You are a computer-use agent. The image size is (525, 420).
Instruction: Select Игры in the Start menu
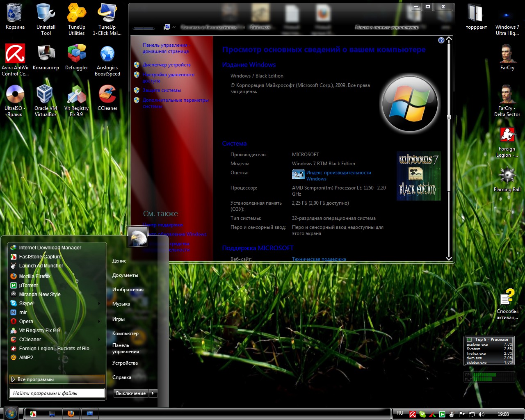click(119, 319)
